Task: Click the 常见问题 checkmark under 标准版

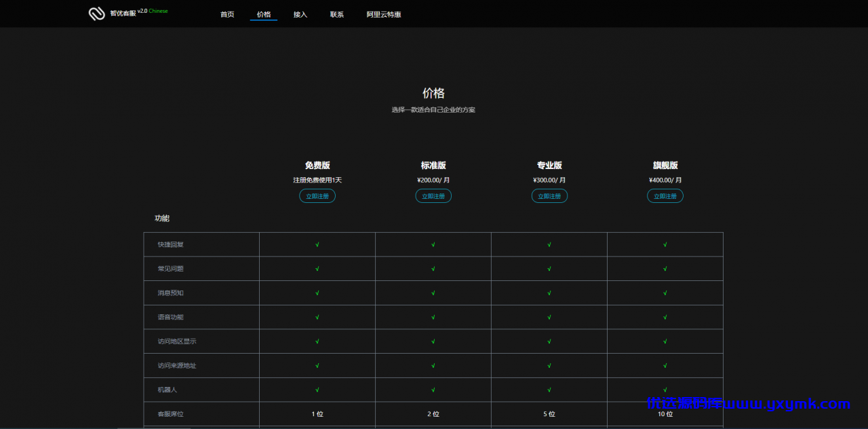Action: tap(433, 269)
